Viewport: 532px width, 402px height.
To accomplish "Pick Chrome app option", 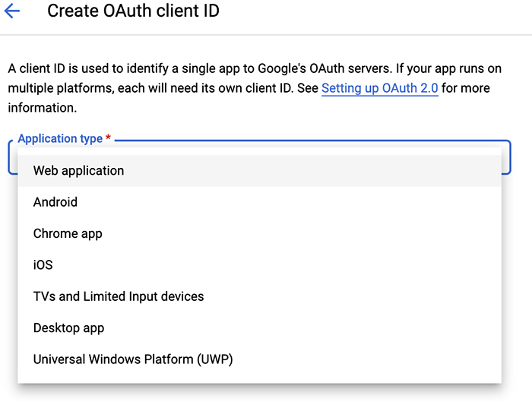I will [x=260, y=234].
